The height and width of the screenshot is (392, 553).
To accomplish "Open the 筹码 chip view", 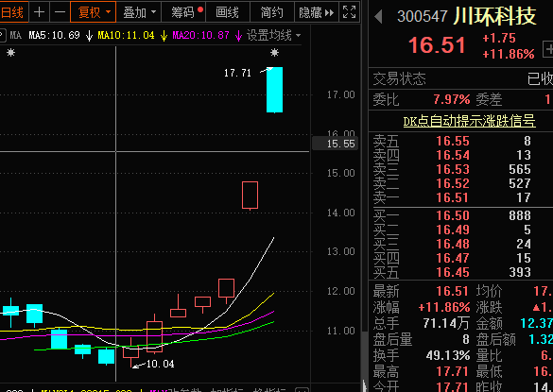I will (x=183, y=12).
